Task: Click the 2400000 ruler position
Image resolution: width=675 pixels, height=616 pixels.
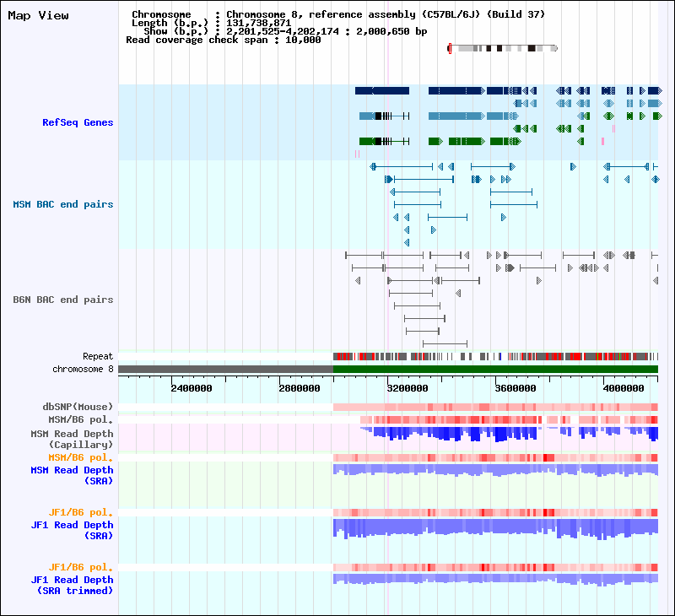Action: pyautogui.click(x=192, y=388)
